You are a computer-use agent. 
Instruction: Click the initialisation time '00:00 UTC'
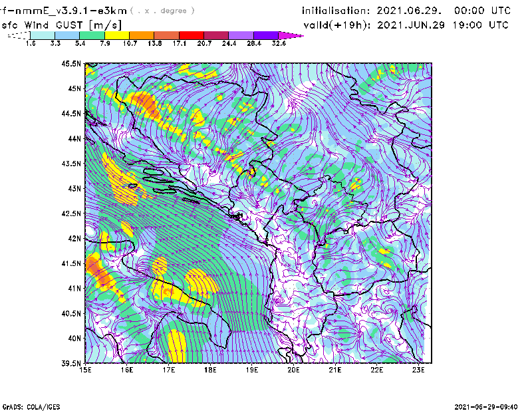(x=482, y=11)
